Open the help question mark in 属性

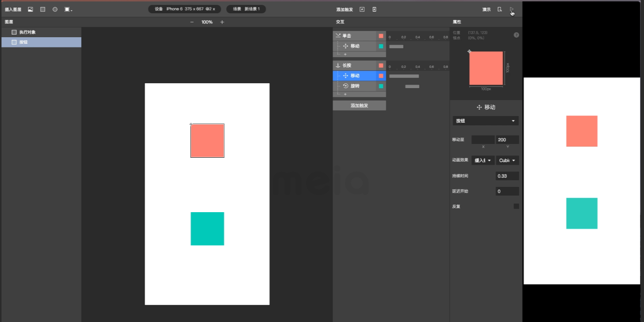pyautogui.click(x=516, y=35)
